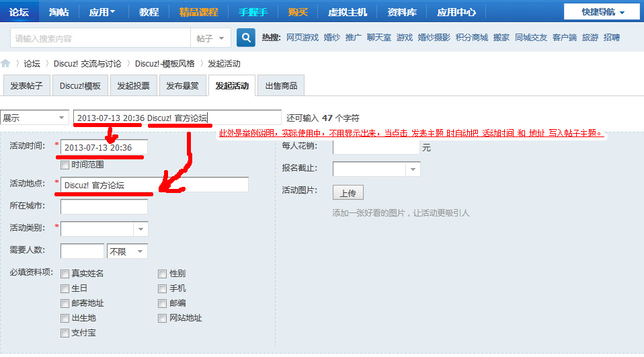Click hot search link 招聘
Screen dimensions: 644x357
[612, 38]
